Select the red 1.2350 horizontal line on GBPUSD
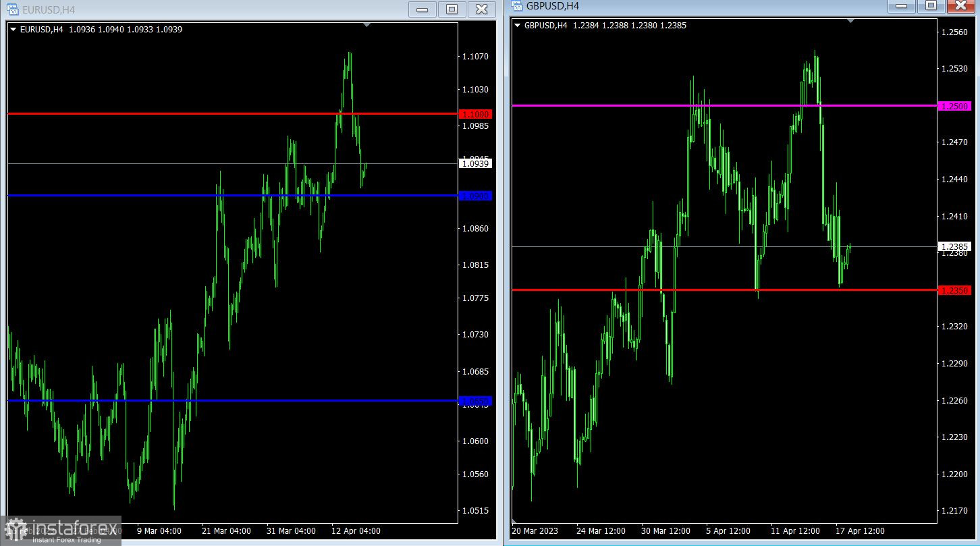Image resolution: width=980 pixels, height=546 pixels. (724, 290)
